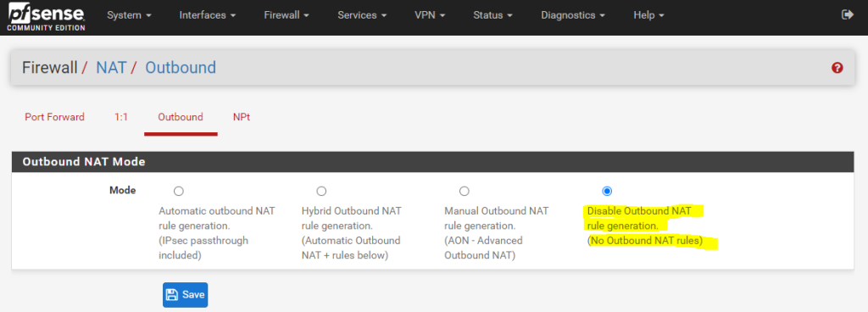Click the floppy disk icon on Save
Viewport: 868px width, 312px height.
pyautogui.click(x=171, y=295)
